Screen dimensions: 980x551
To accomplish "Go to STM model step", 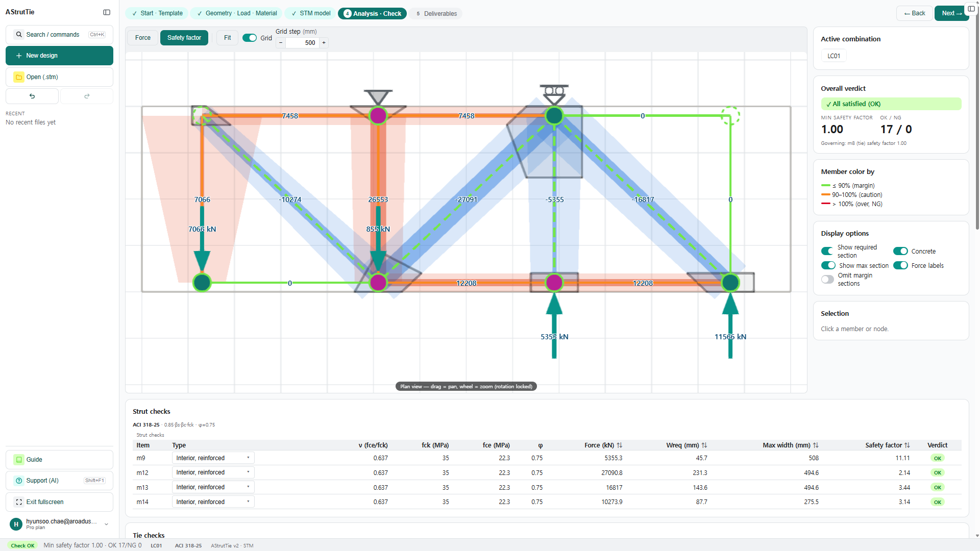I will click(311, 13).
